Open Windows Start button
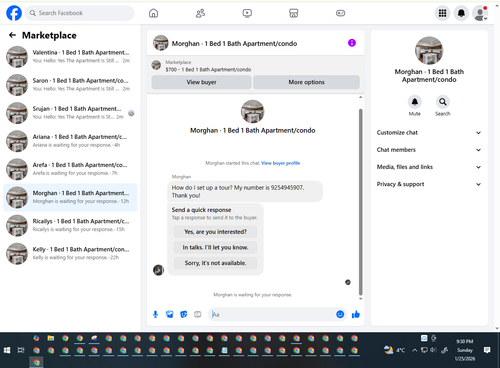This screenshot has width=500, height=368. pos(7,350)
